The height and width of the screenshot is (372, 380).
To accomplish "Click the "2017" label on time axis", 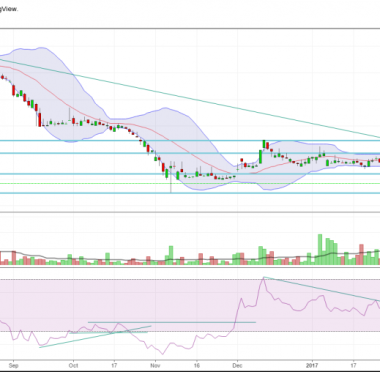I will pos(313,366).
